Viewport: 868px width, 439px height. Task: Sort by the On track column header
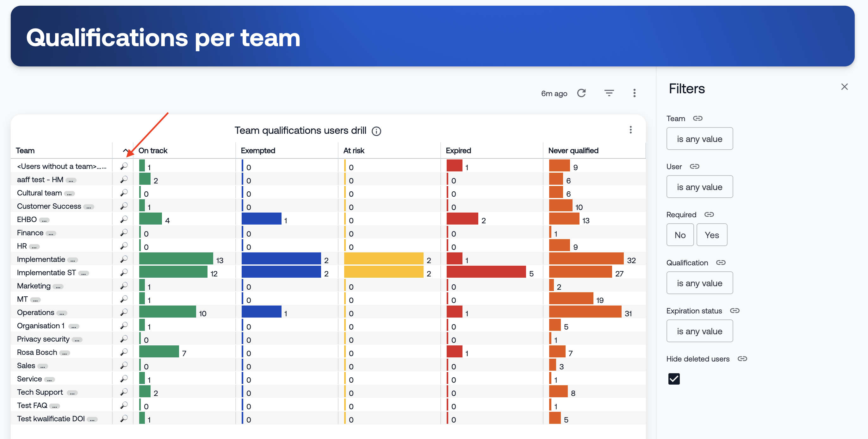153,151
